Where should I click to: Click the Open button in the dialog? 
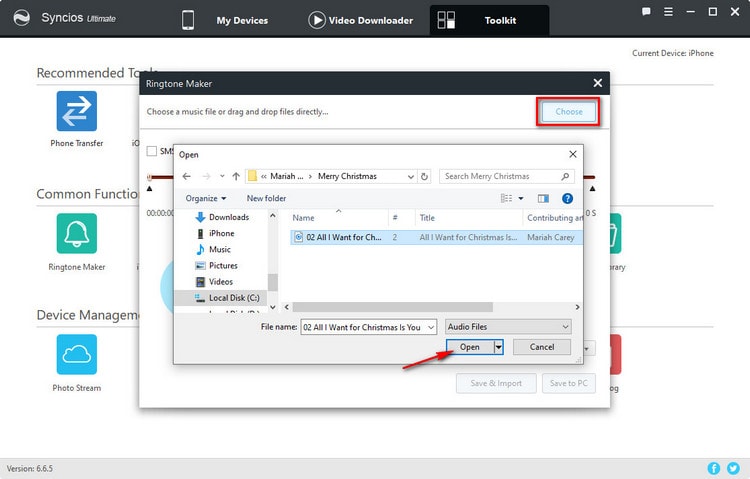(470, 347)
